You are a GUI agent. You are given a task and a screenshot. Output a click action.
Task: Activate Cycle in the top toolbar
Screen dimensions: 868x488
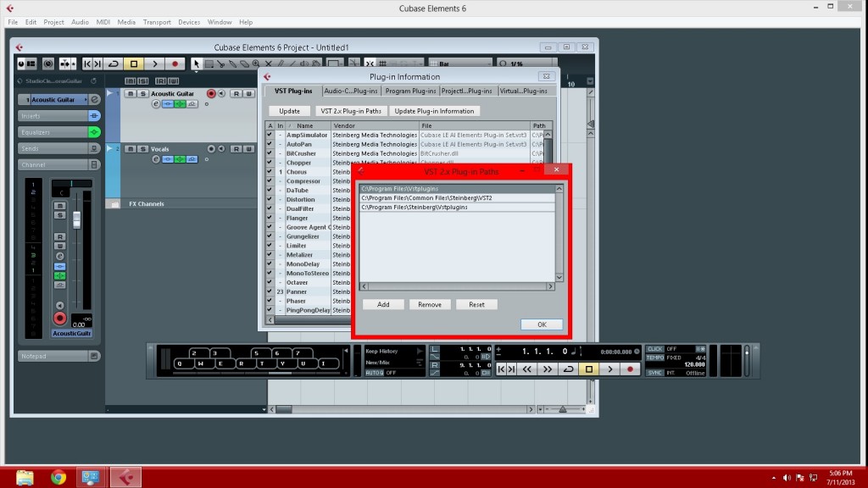[x=114, y=64]
